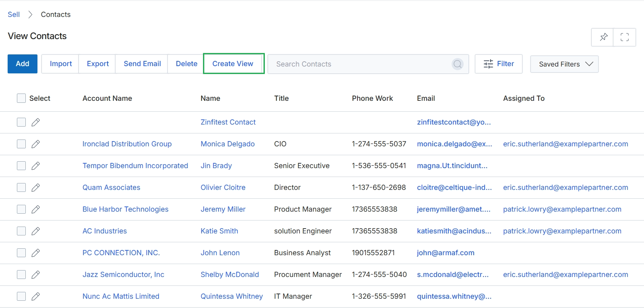Open Monica Delgado contact

coord(227,144)
